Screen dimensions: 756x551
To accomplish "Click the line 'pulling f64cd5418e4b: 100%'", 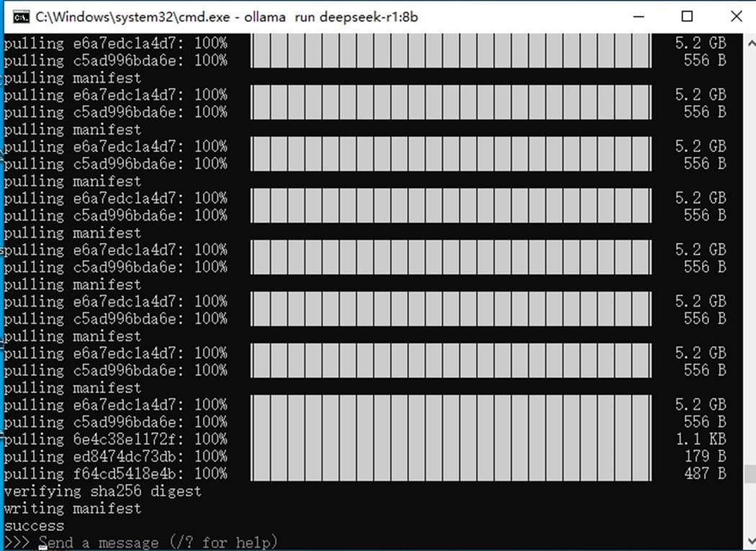I will pos(115,474).
